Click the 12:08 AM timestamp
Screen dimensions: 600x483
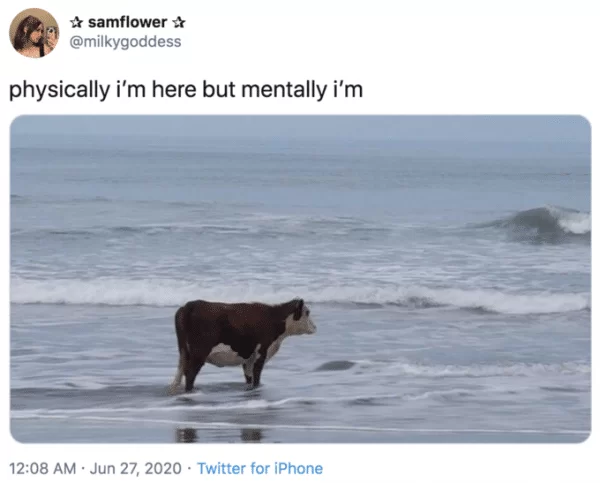point(42,468)
